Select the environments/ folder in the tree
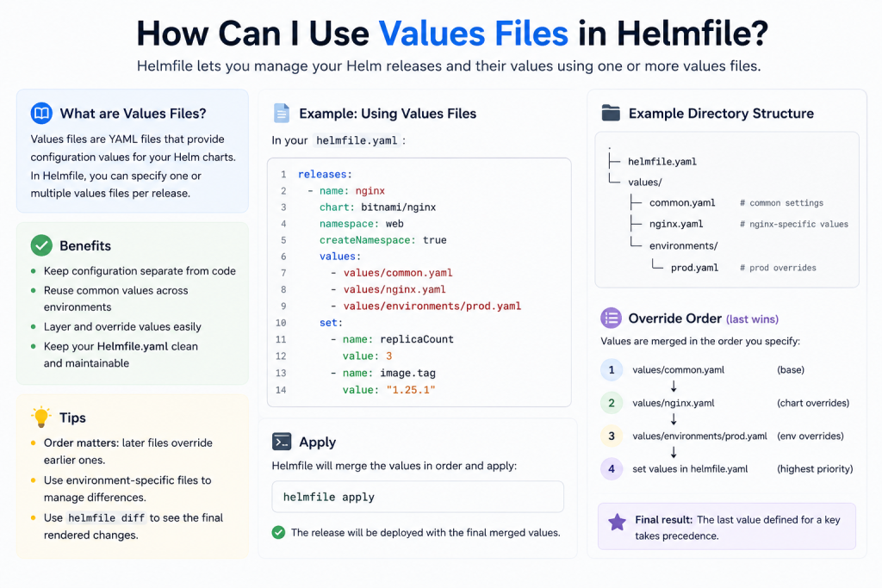This screenshot has height=588, width=882. tap(683, 245)
